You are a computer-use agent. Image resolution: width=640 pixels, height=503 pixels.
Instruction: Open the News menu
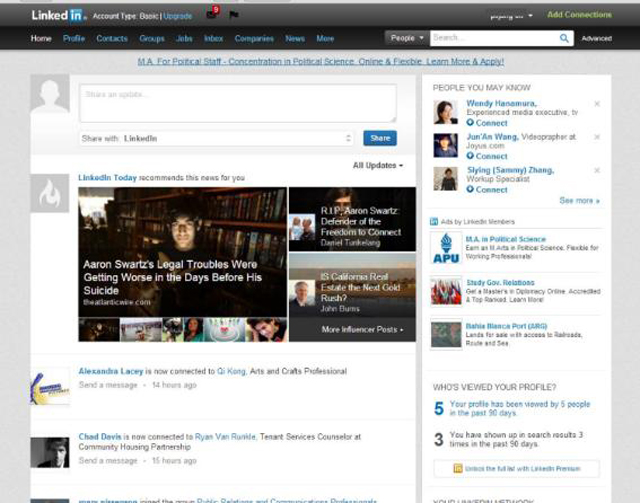tap(295, 38)
